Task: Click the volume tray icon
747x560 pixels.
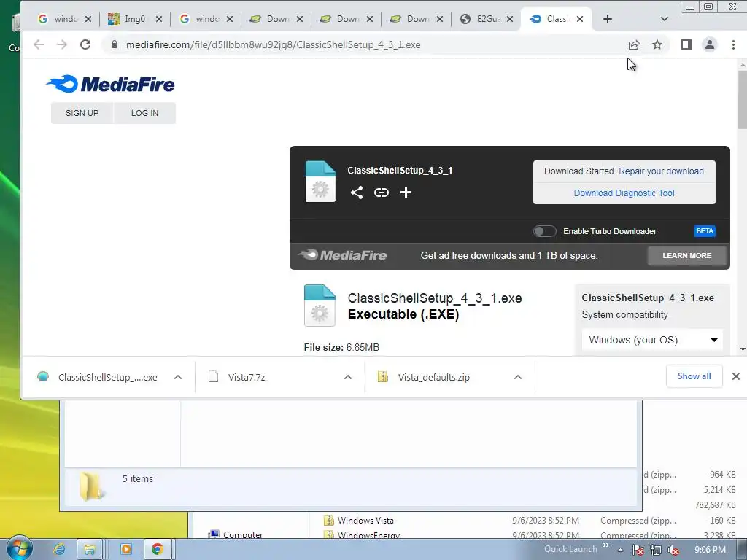Action: (x=673, y=550)
